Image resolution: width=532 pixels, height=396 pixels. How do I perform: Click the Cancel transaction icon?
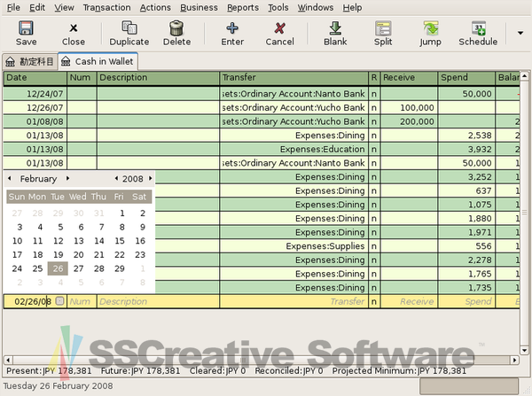tap(279, 27)
